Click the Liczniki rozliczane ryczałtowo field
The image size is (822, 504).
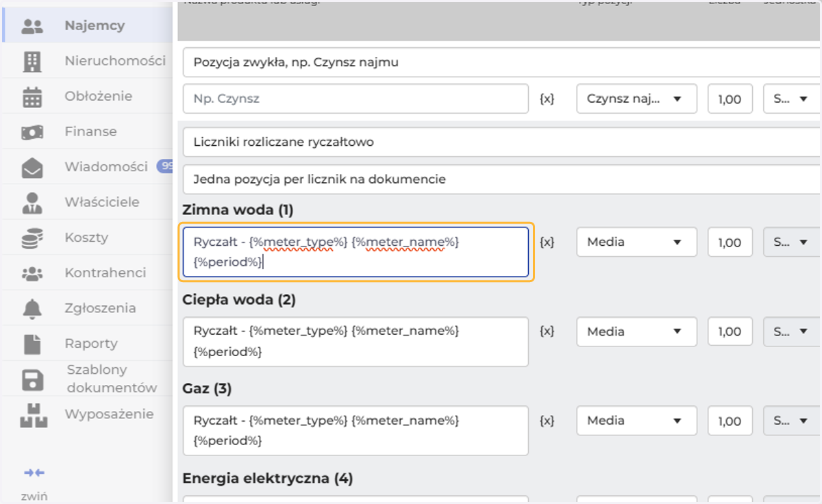[x=502, y=142]
